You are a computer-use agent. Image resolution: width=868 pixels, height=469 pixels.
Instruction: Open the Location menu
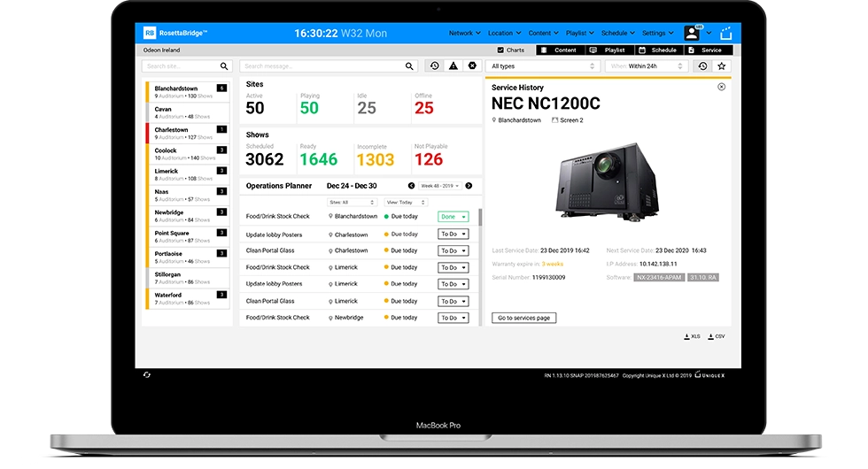(504, 34)
